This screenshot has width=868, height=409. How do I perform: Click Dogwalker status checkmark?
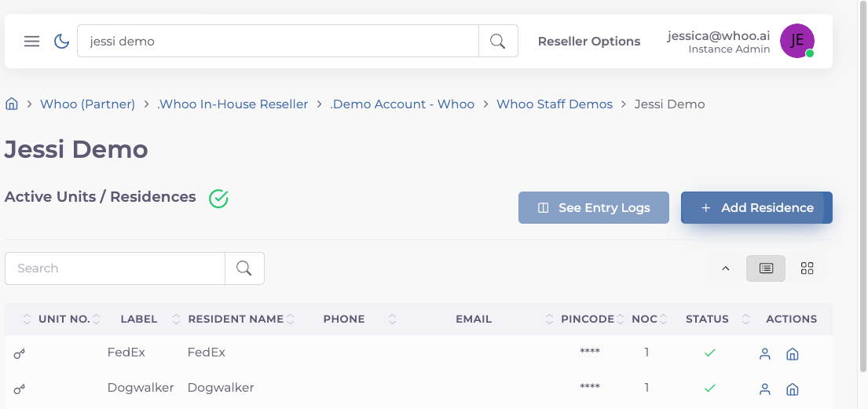pos(709,388)
